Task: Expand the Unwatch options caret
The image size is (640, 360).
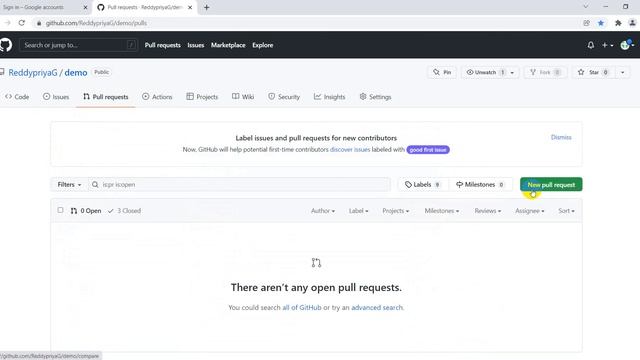Action: 512,72
